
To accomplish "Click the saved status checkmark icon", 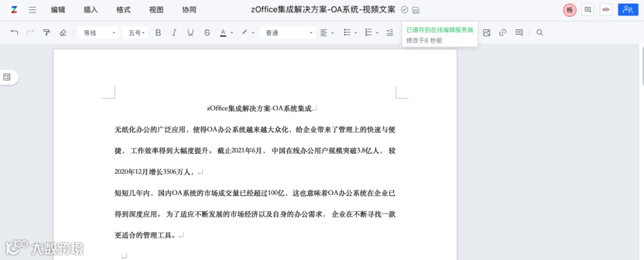I will click(404, 10).
